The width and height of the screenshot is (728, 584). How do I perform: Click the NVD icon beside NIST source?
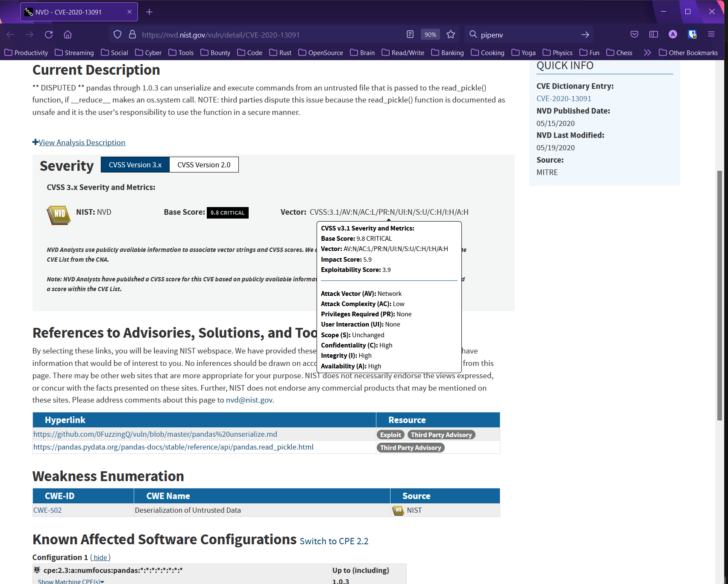pyautogui.click(x=398, y=510)
